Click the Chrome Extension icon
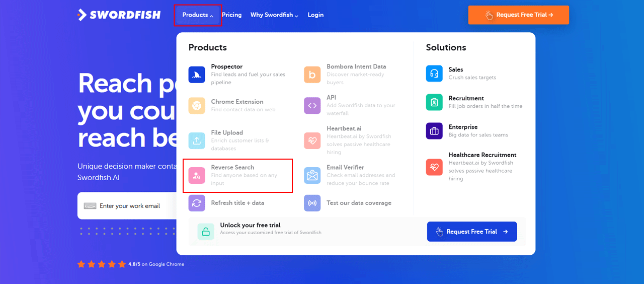This screenshot has width=644, height=284. (197, 106)
